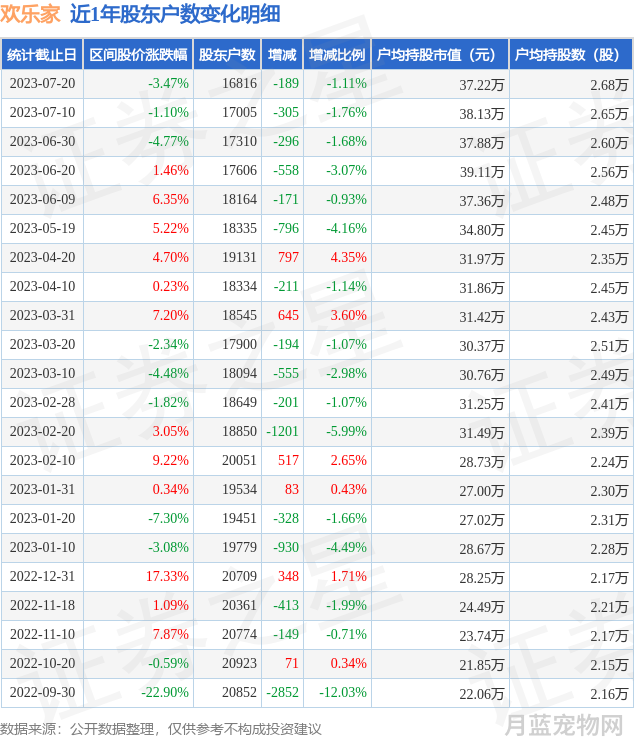This screenshot has width=634, height=738.
Task: Click the stock name 欢乐家
Action: [31, 14]
